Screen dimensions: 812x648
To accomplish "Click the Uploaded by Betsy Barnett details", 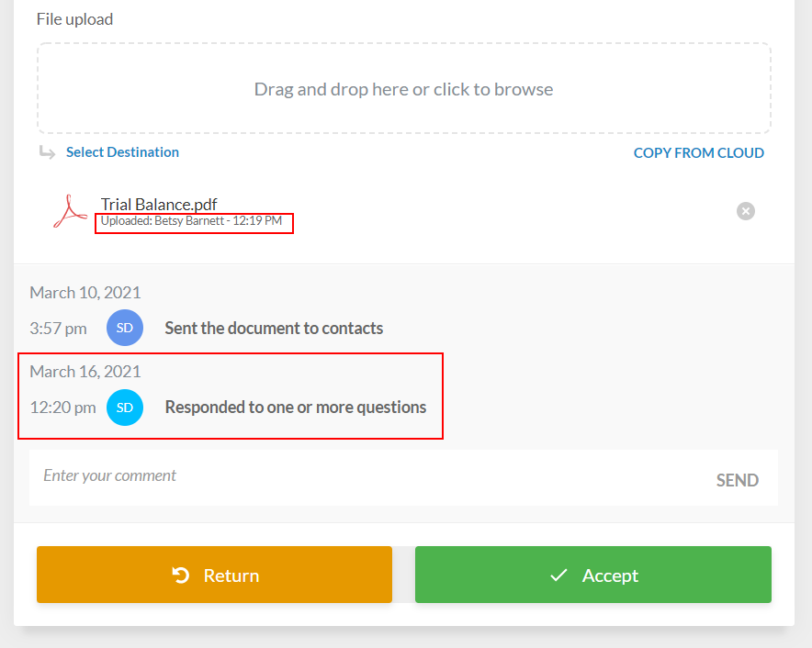I will [x=191, y=221].
